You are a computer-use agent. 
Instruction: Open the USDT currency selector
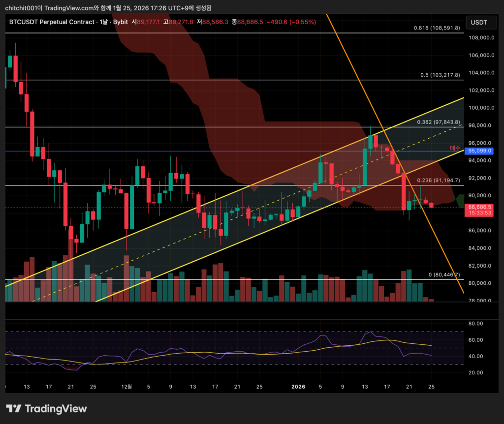(x=478, y=23)
